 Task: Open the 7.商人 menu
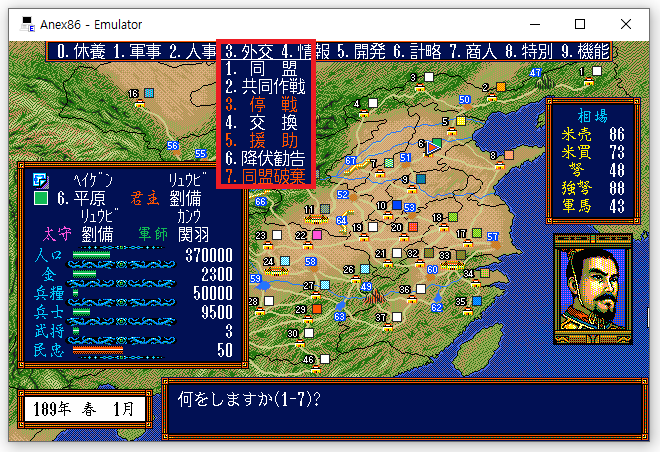coord(473,52)
